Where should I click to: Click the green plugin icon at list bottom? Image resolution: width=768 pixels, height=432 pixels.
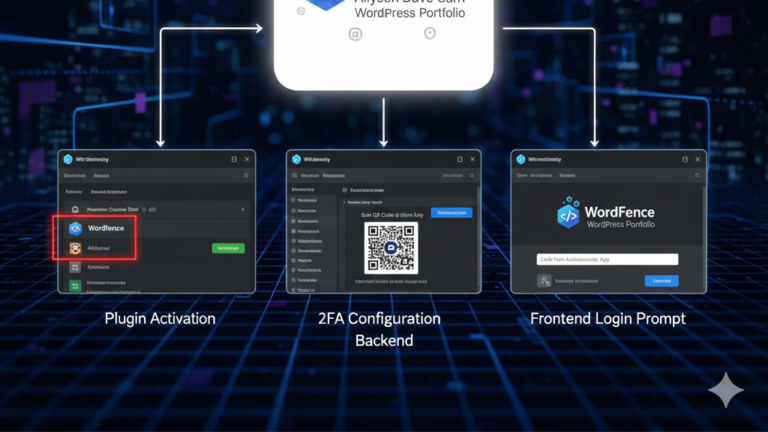pyautogui.click(x=75, y=285)
